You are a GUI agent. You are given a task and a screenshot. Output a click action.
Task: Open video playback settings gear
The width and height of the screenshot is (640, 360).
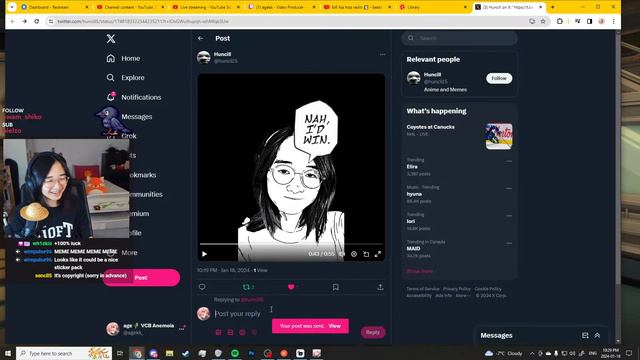pyautogui.click(x=354, y=254)
